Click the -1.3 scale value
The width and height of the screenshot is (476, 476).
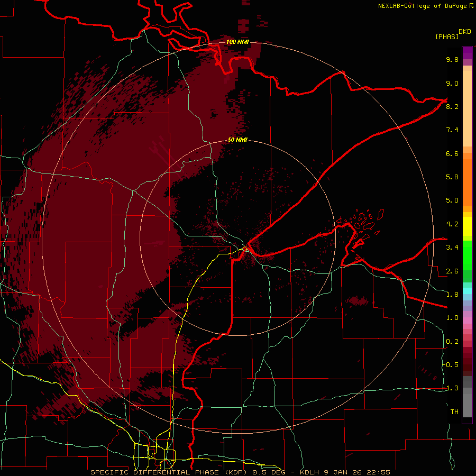(x=451, y=388)
